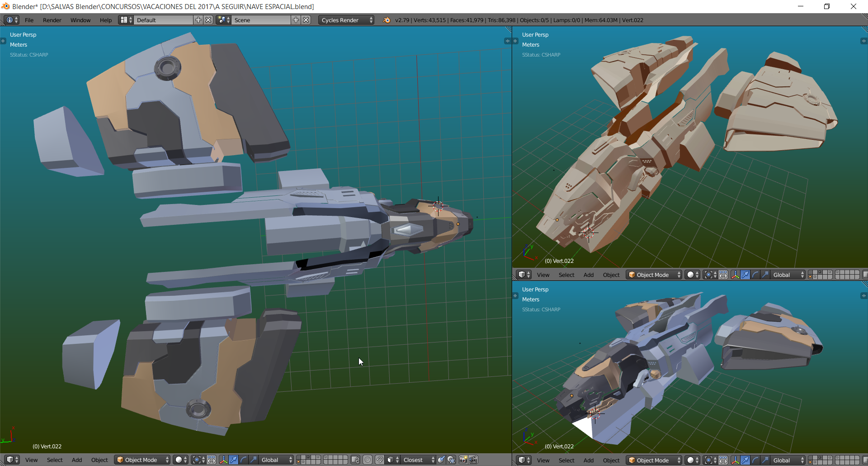The image size is (868, 466).
Task: Open the bottom-right viewport editor type selector
Action: click(524, 460)
